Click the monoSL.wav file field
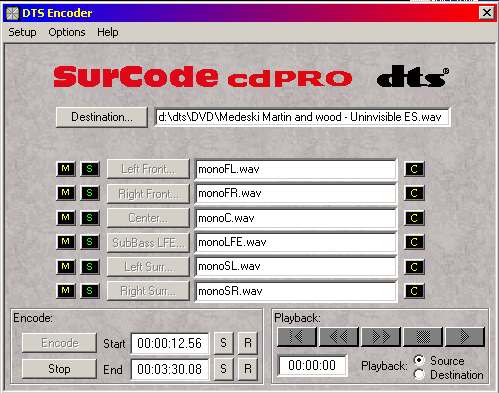The height and width of the screenshot is (393, 499). pyautogui.click(x=296, y=267)
